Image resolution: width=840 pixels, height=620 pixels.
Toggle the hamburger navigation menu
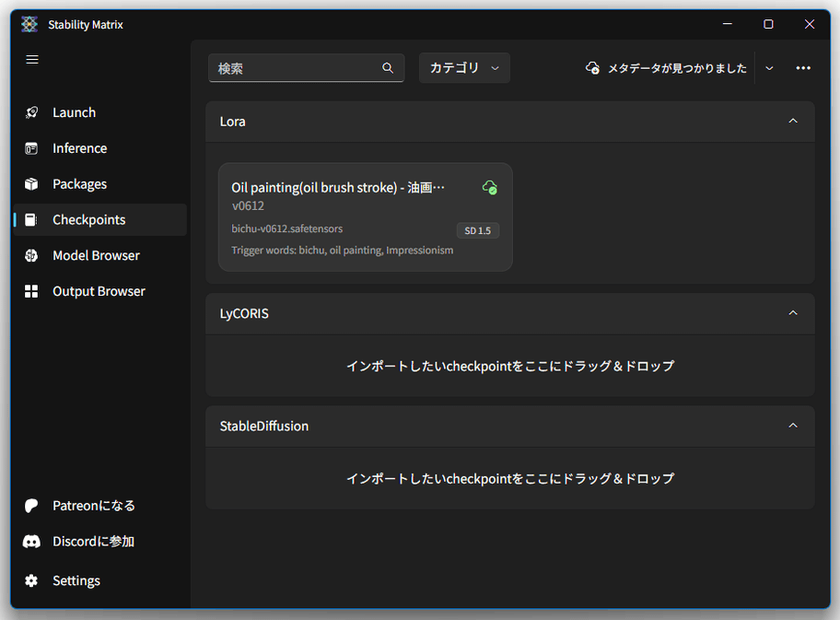click(32, 60)
